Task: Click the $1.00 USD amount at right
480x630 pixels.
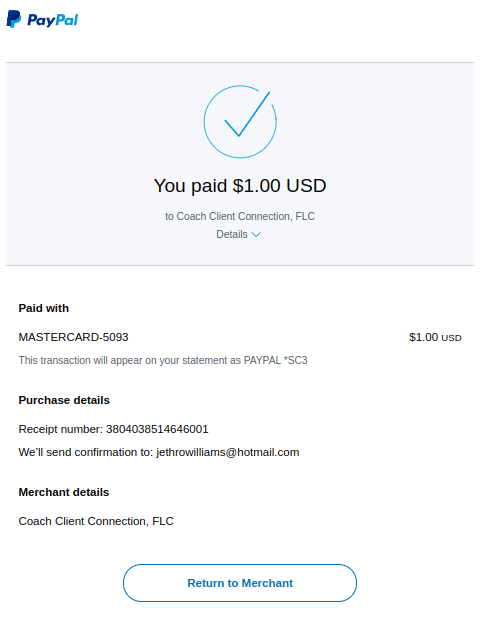Action: tap(435, 337)
